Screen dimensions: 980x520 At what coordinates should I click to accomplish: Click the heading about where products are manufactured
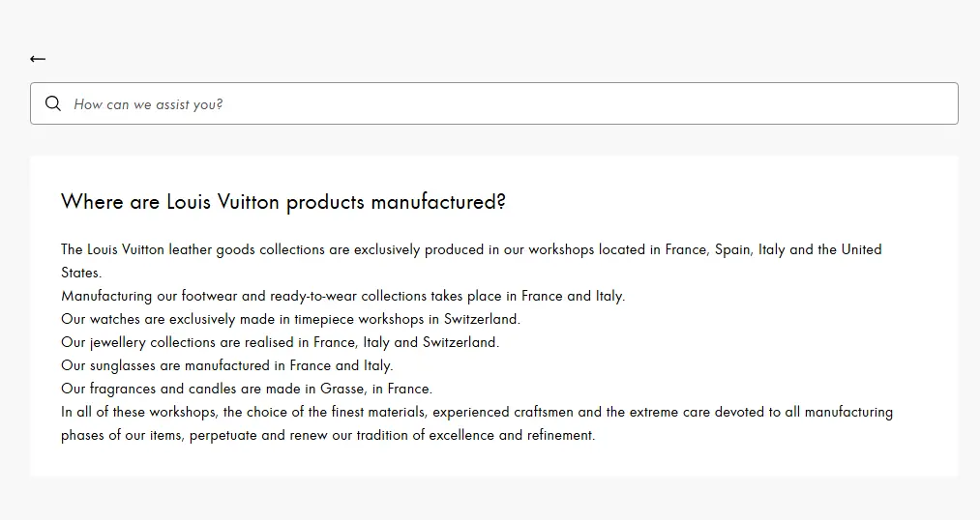pyautogui.click(x=282, y=202)
